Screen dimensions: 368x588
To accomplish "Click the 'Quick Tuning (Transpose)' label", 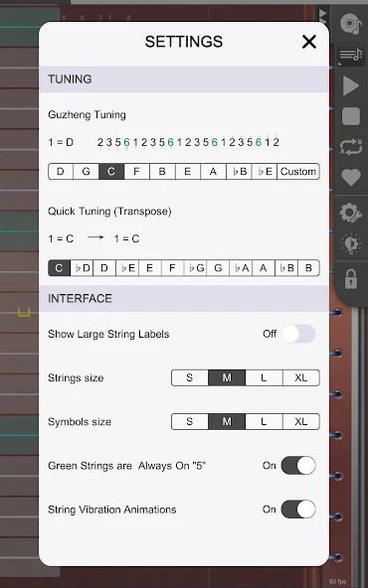I will pos(109,212).
